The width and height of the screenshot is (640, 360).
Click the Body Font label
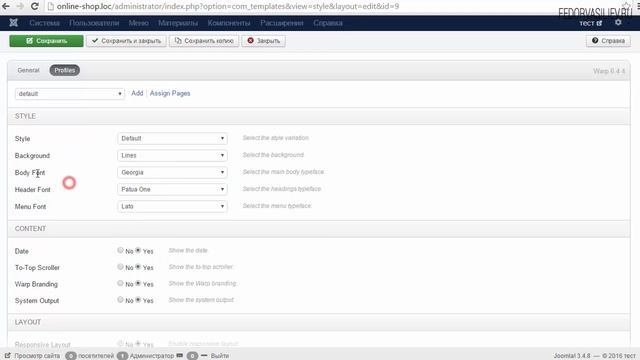30,173
